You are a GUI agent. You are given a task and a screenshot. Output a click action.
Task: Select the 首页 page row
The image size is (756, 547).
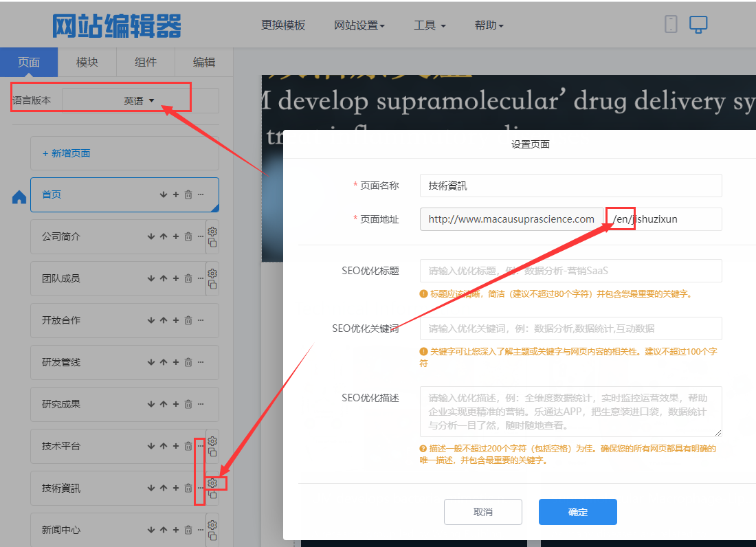pos(124,194)
